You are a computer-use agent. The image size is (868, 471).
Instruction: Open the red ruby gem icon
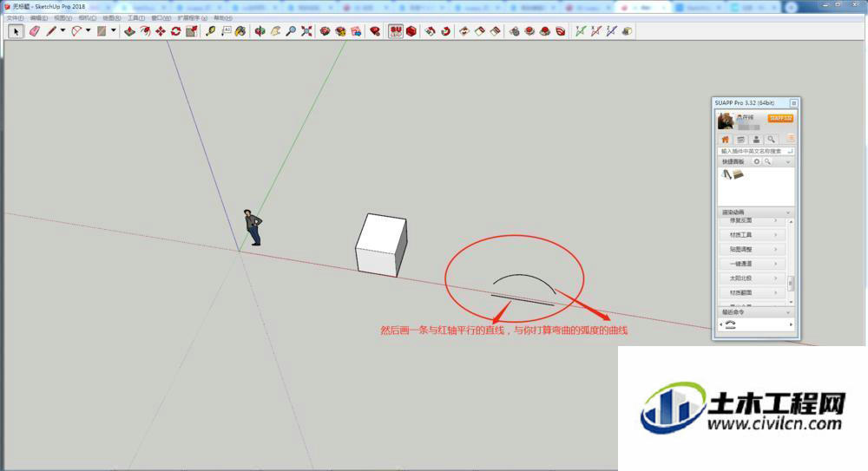click(x=375, y=31)
